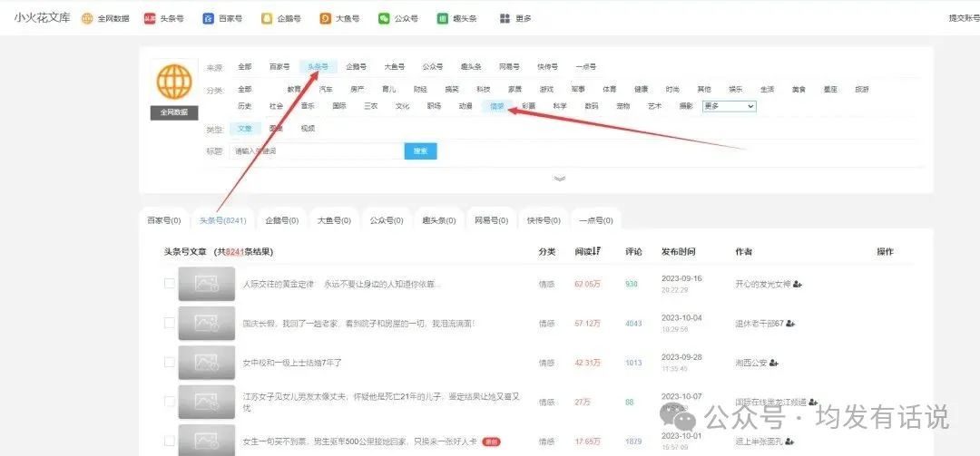Select 网易号 in the 来源 source row

(509, 67)
